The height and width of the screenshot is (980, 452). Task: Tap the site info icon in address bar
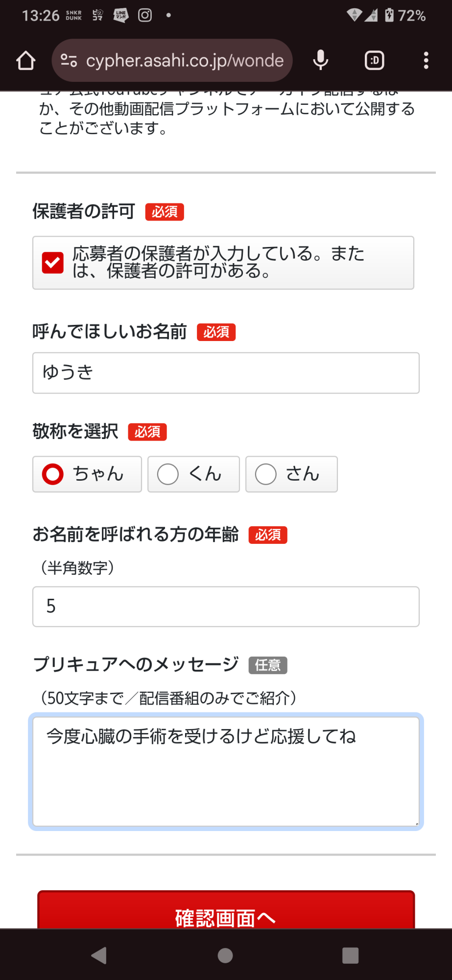point(69,61)
